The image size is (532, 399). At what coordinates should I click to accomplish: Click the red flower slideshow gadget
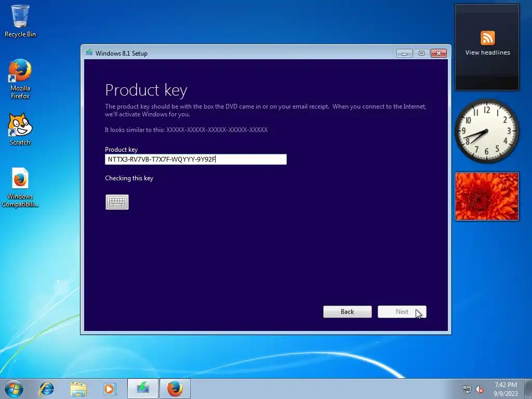[487, 196]
